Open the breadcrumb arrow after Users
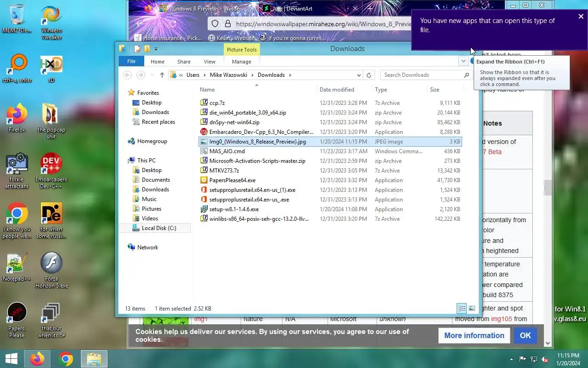 [x=204, y=75]
